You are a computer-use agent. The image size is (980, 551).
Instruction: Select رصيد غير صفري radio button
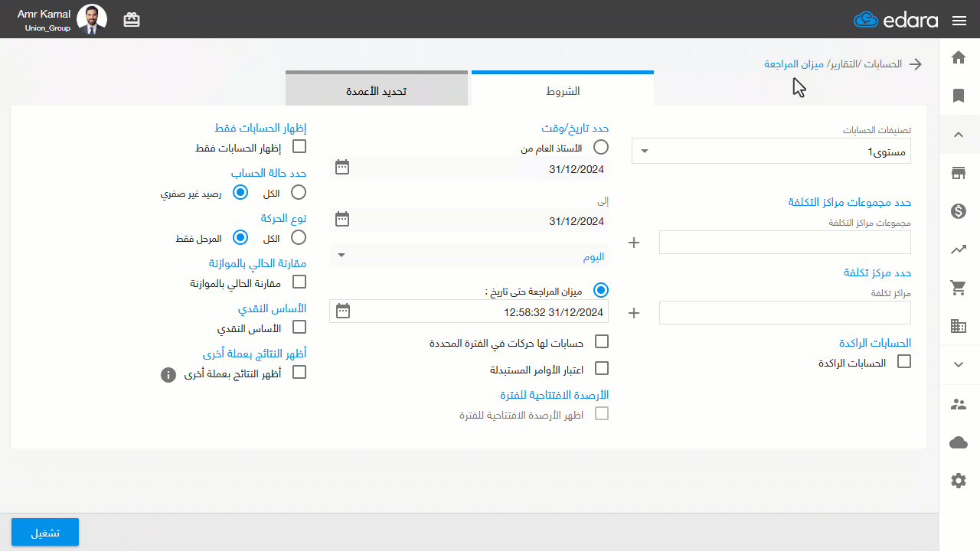(x=240, y=192)
